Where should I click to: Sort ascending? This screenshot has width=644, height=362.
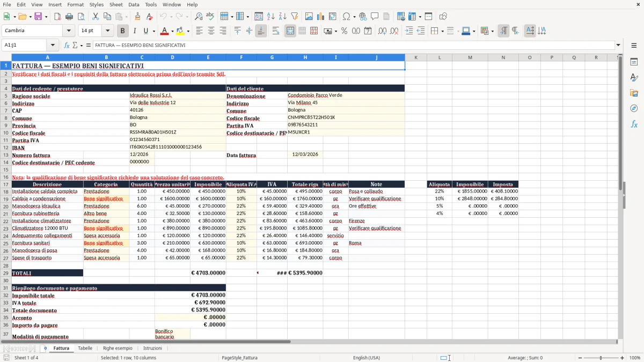(x=271, y=17)
